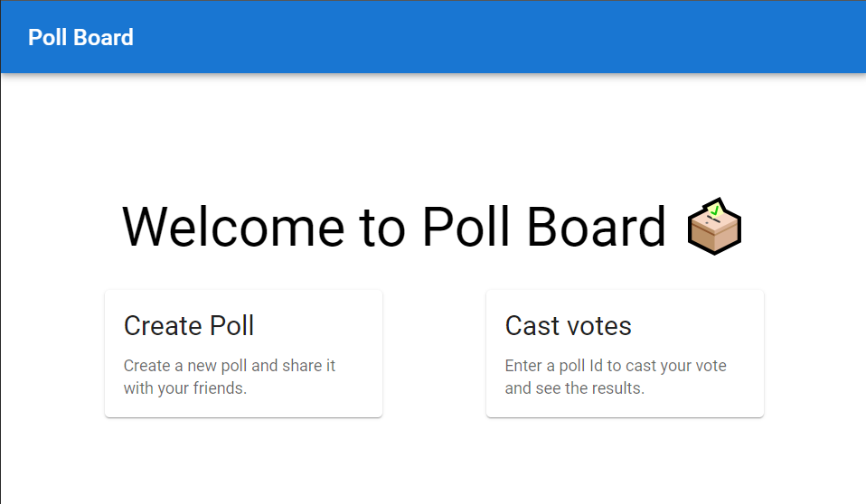This screenshot has height=504, width=866.
Task: Click the "Create Poll" card heading
Action: [x=189, y=325]
